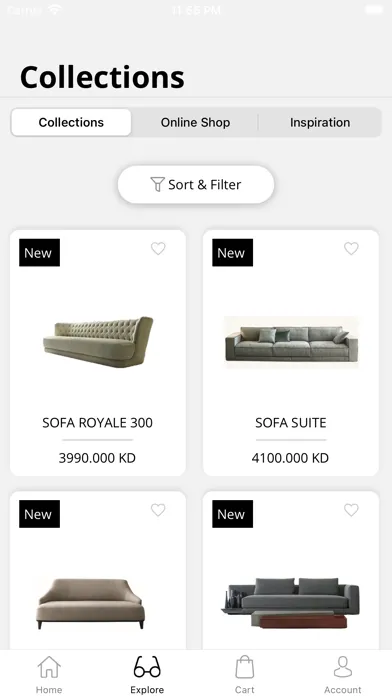This screenshot has width=392, height=696.
Task: Go to the Account profile icon
Action: coord(343,667)
